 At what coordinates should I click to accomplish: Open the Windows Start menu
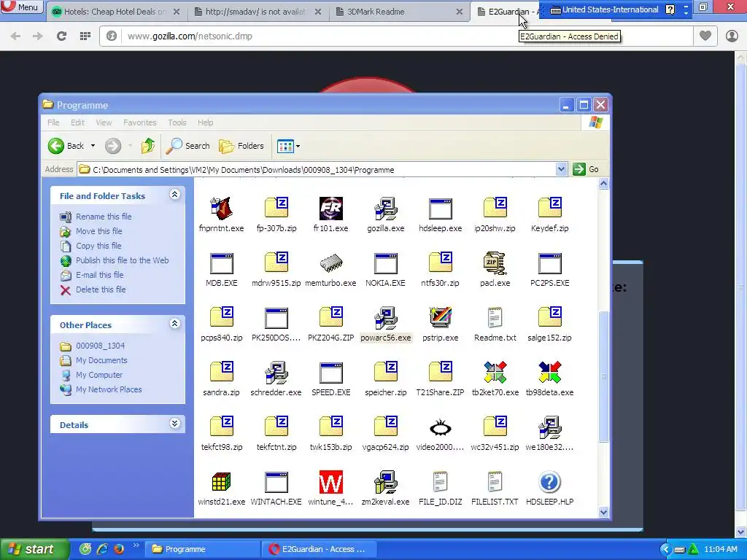(34, 549)
